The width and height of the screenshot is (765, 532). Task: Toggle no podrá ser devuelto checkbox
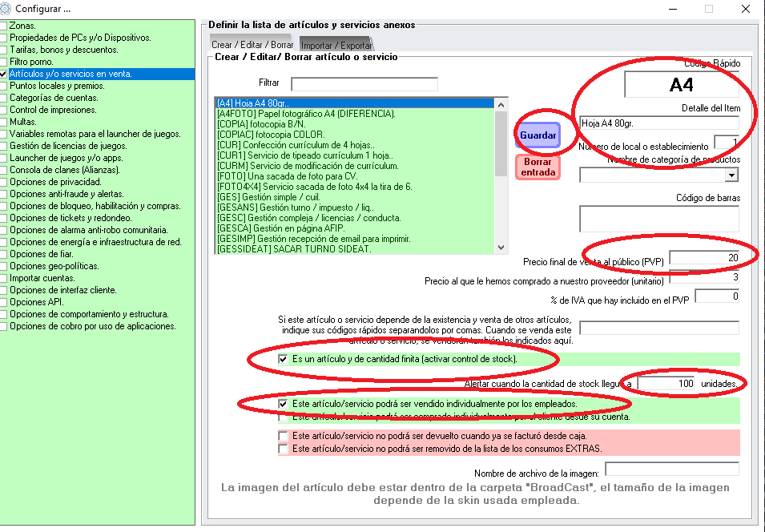(283, 436)
